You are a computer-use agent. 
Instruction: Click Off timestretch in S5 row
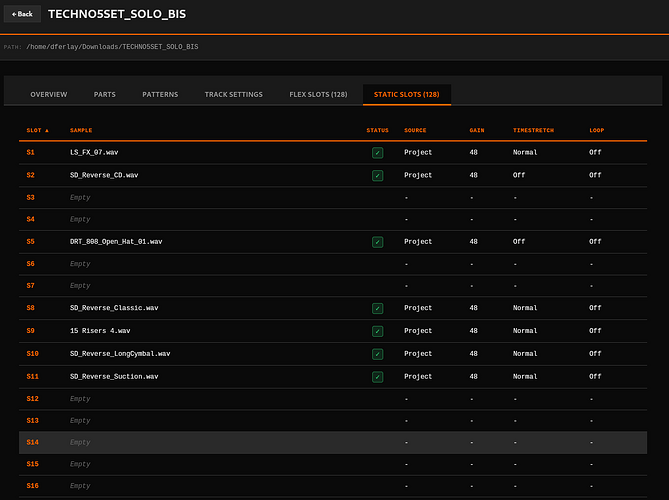519,241
